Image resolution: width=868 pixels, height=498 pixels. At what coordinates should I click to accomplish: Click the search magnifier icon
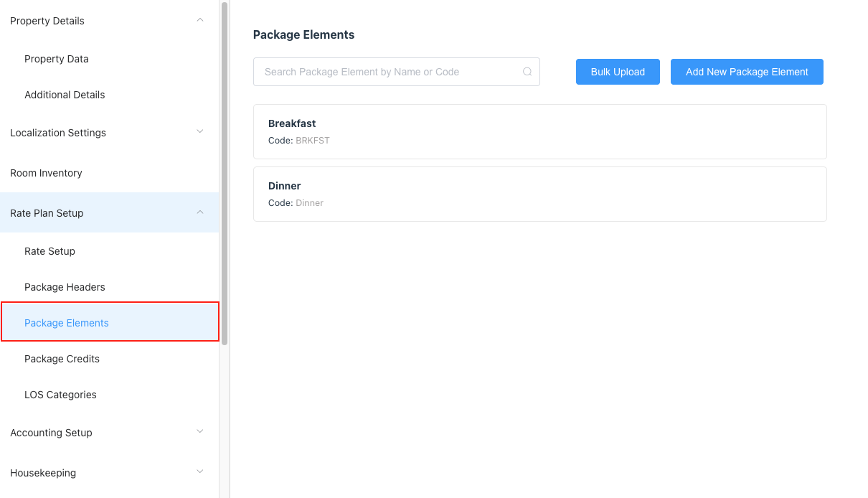coord(527,72)
